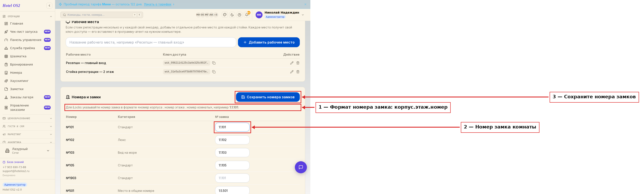
Task: Click the rocket icon of Чек-лист запуска
Action: (6, 32)
